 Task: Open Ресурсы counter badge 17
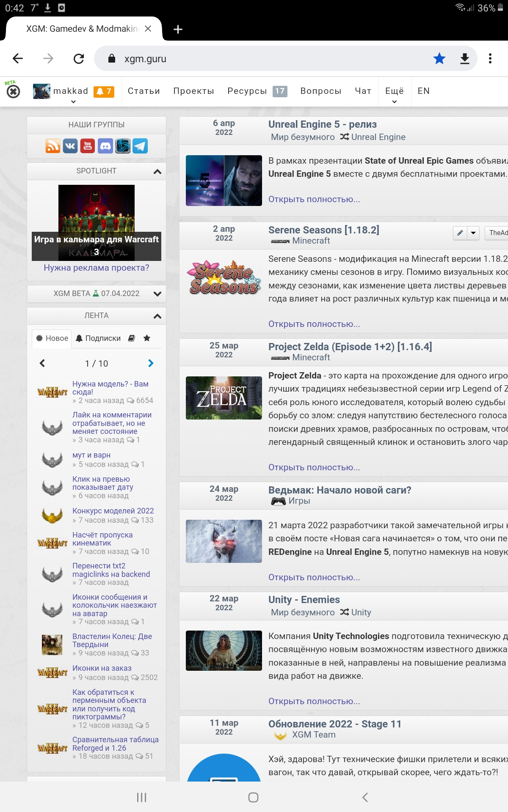[280, 91]
